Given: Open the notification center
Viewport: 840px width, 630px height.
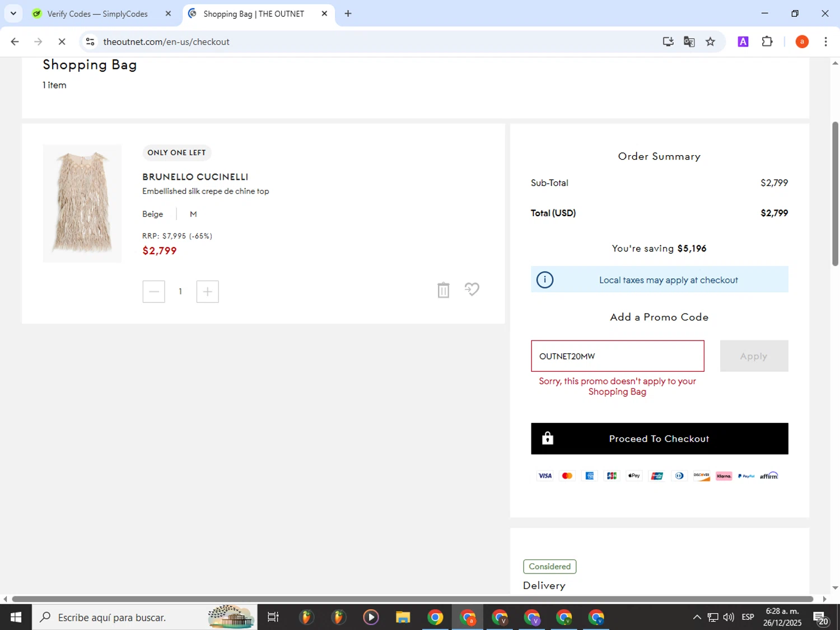Looking at the screenshot, I should (x=822, y=618).
